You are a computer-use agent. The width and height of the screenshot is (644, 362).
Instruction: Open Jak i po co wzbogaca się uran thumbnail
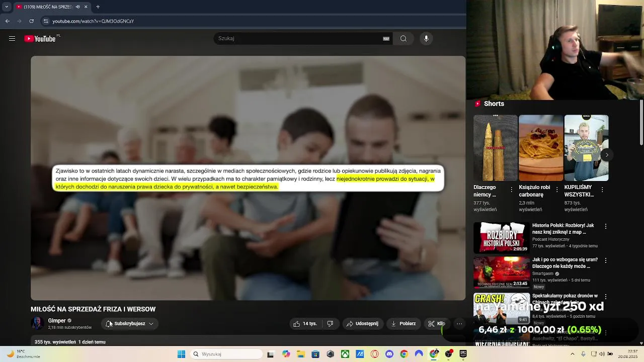[x=501, y=272]
